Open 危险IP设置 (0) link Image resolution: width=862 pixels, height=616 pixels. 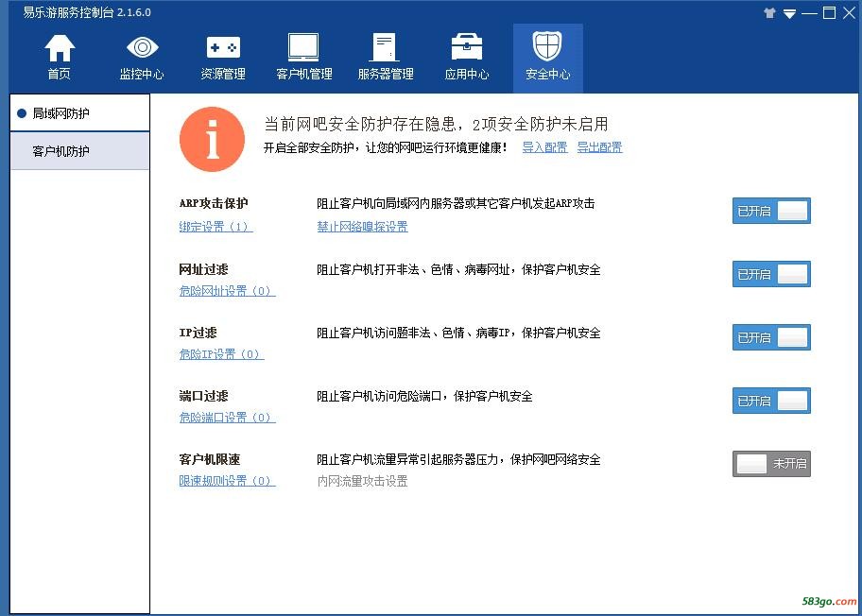[221, 354]
